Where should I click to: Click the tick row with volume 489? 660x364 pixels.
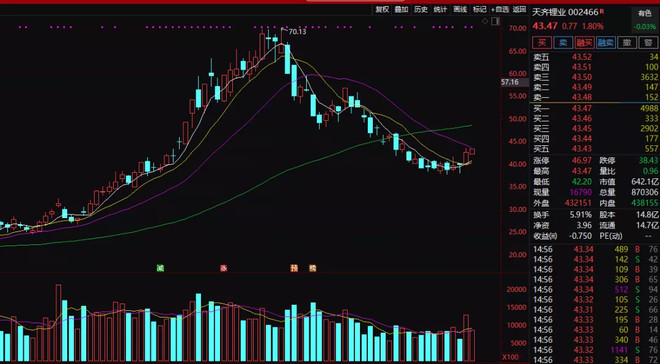click(x=595, y=249)
